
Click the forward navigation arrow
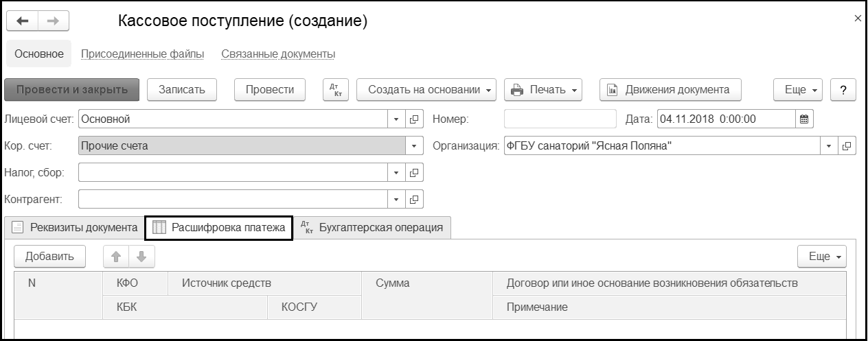pyautogui.click(x=52, y=21)
